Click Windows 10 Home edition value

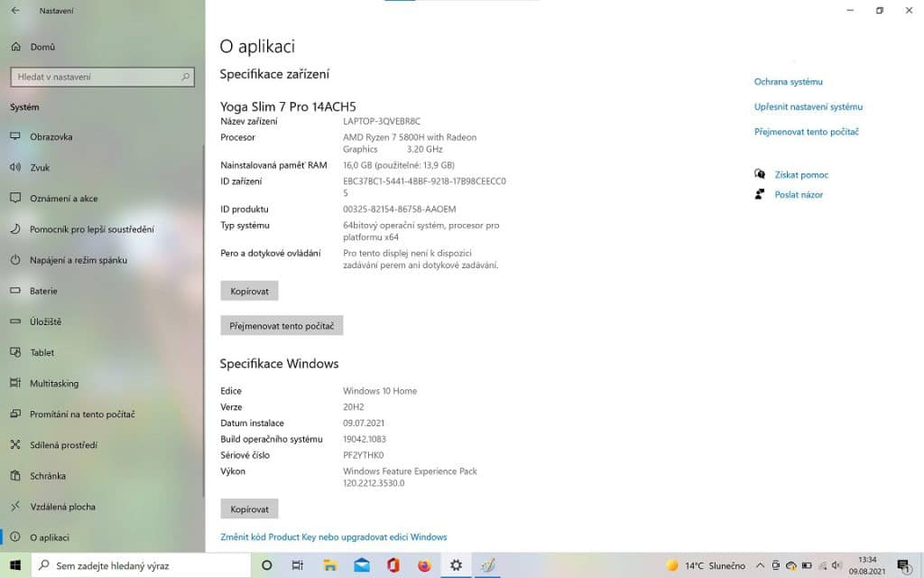pyautogui.click(x=380, y=391)
